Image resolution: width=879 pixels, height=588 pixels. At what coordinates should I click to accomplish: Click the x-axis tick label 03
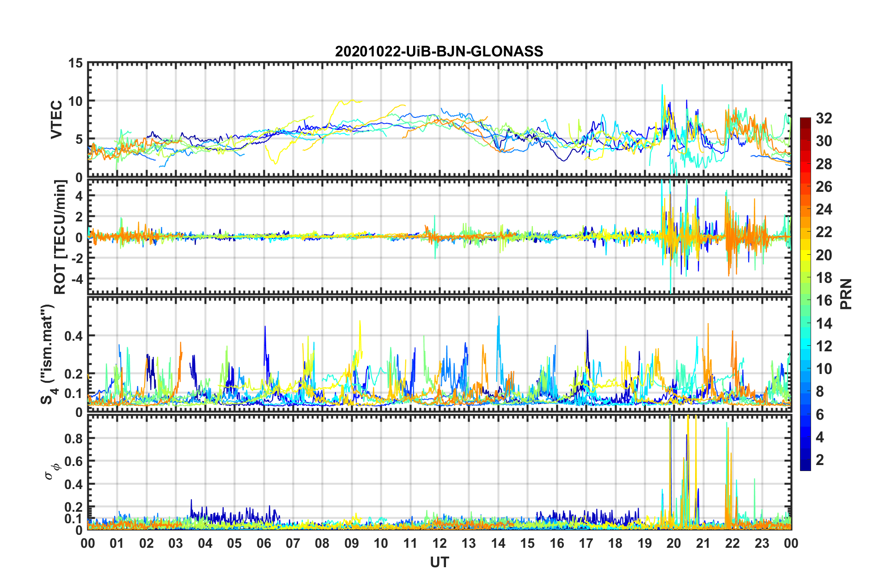[x=176, y=543]
